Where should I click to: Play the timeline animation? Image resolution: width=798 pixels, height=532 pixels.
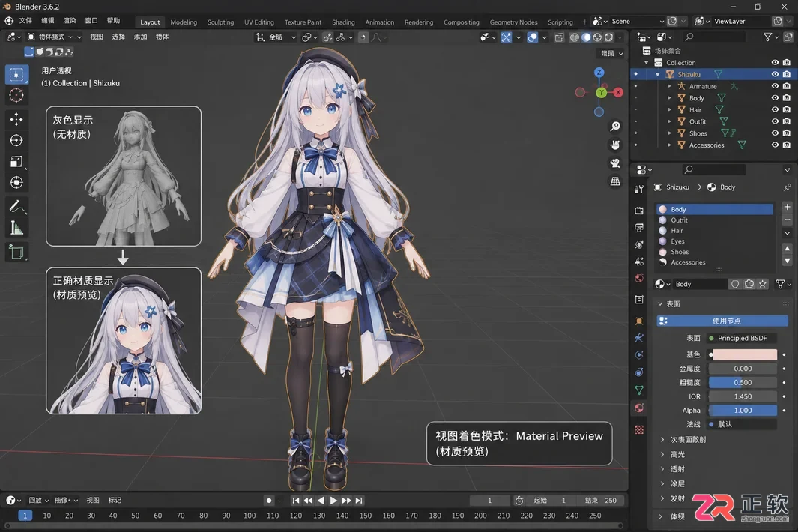333,501
